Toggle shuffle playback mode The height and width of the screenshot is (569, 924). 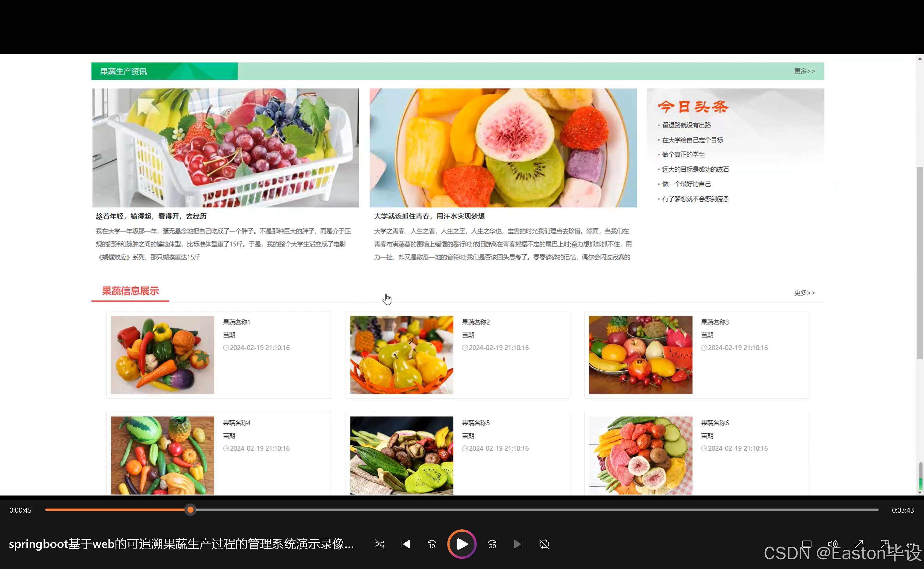pyautogui.click(x=379, y=544)
